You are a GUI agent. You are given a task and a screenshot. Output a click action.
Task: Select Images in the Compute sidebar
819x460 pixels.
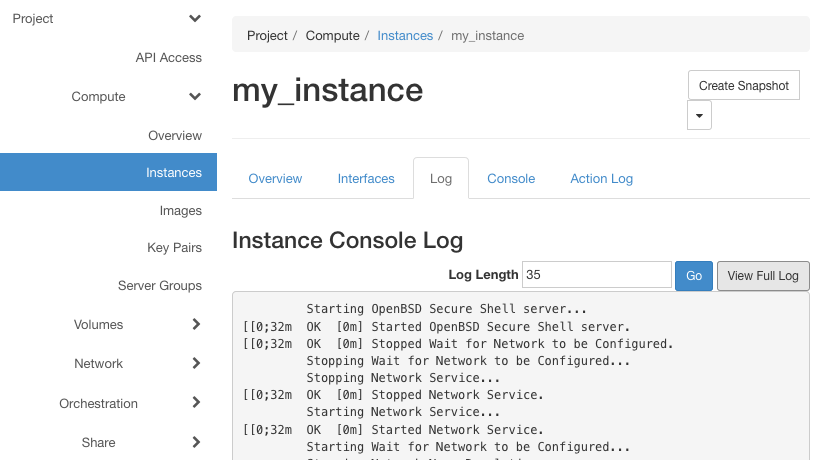180,210
